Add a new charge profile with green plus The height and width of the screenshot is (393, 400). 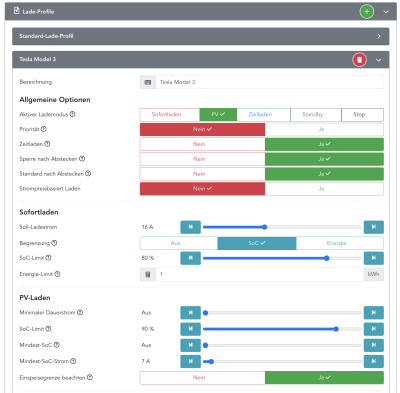pos(367,12)
